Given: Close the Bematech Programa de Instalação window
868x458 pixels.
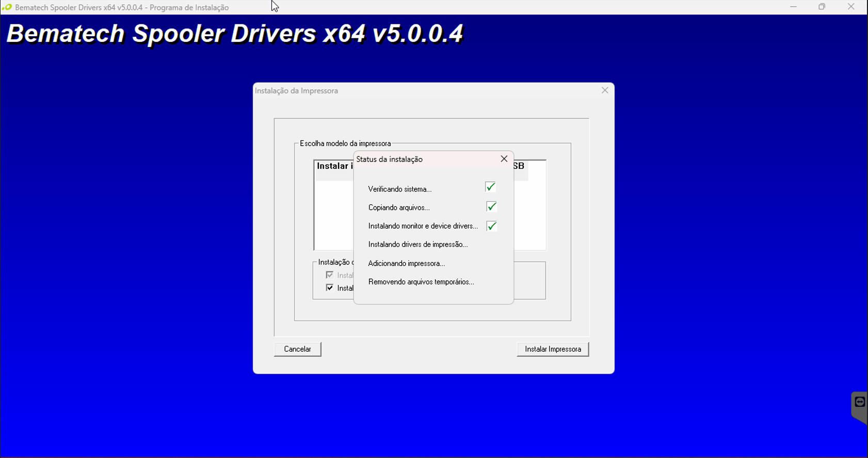Looking at the screenshot, I should [851, 7].
